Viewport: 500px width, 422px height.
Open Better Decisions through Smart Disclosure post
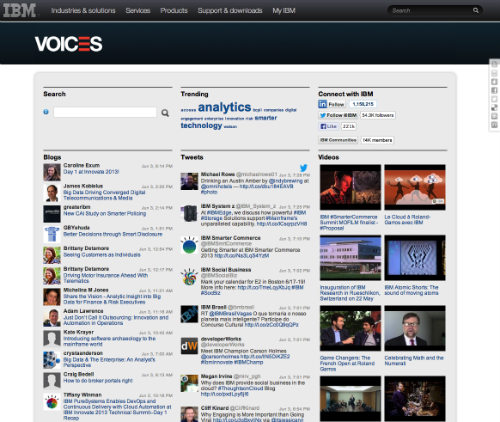pyautogui.click(x=113, y=234)
